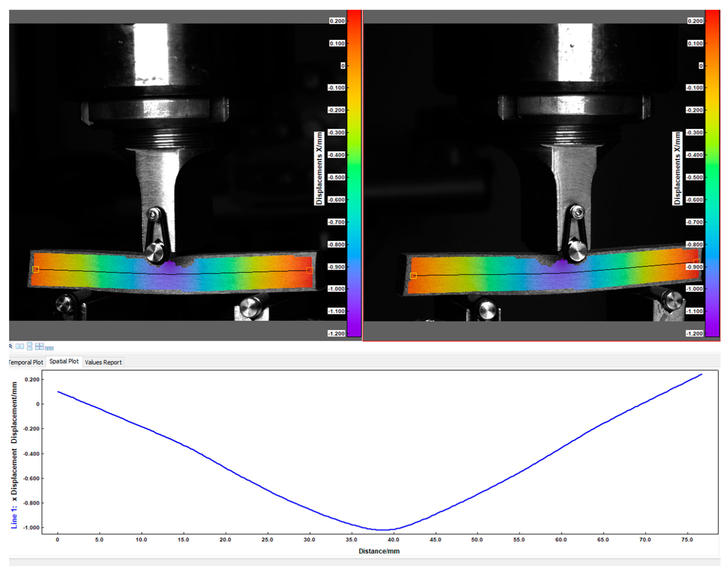Click the 'Line 1:' legend label on plot axis
The image size is (728, 575).
(14, 517)
